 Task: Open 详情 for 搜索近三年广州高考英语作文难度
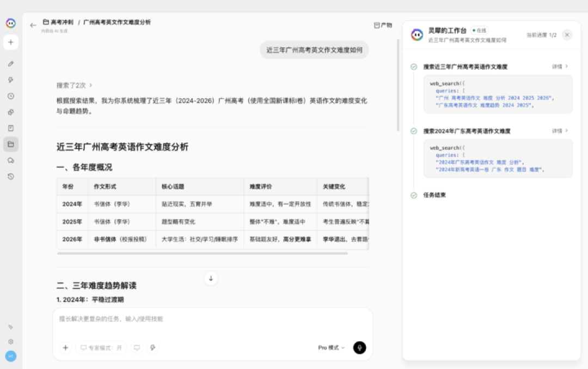click(x=560, y=66)
